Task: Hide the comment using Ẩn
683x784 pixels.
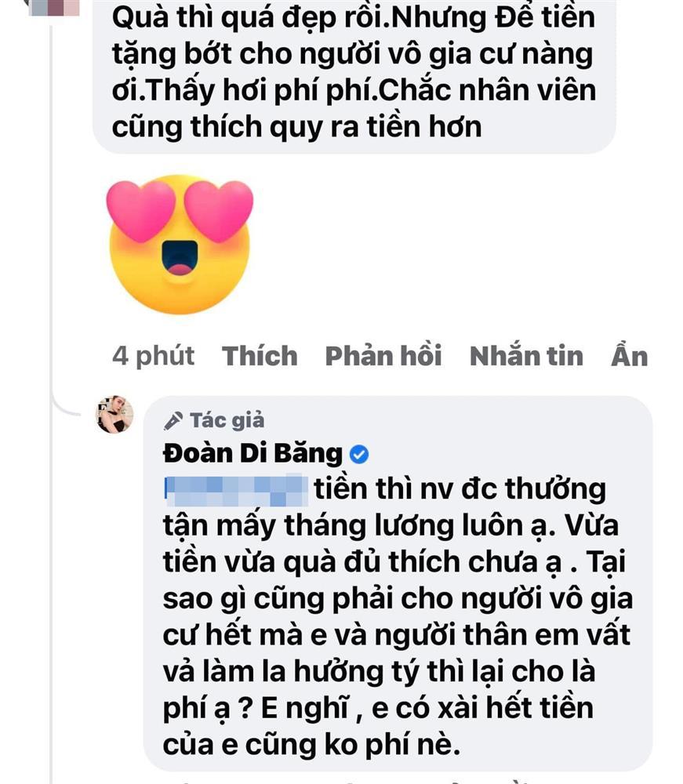Action: (630, 356)
